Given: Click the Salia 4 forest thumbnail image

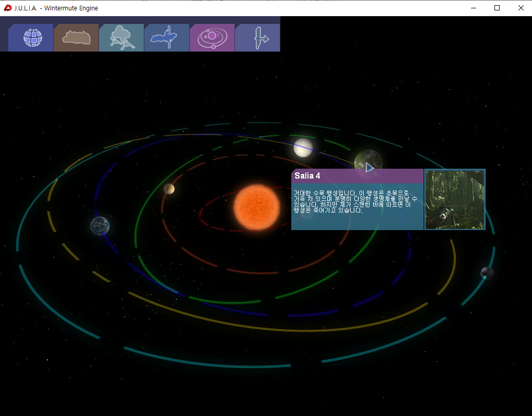Looking at the screenshot, I should (455, 199).
